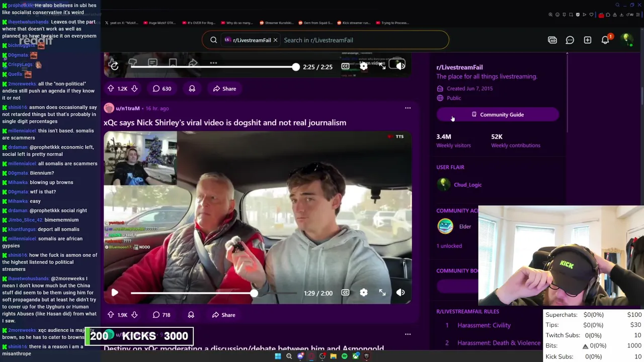Click r/LivestreamFail sidebar heading
This screenshot has width=644, height=362.
pos(459,67)
